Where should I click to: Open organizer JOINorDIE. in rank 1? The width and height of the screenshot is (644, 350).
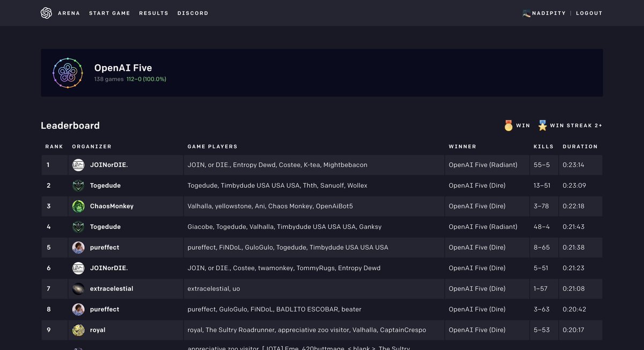(109, 165)
